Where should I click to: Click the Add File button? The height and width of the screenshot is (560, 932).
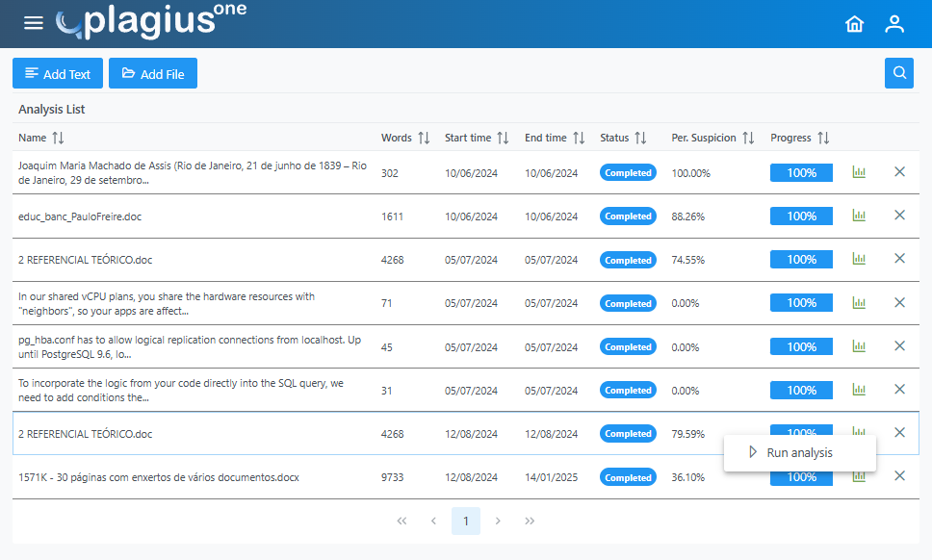point(153,74)
